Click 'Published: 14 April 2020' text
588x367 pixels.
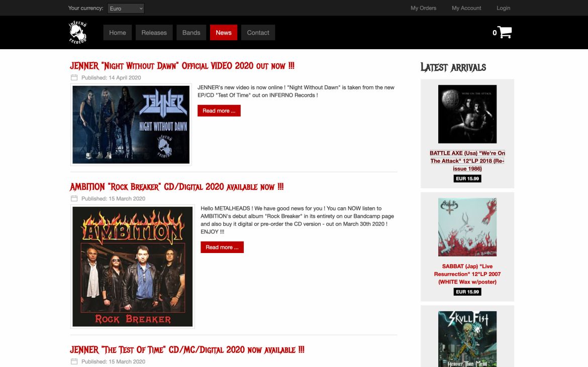point(111,77)
